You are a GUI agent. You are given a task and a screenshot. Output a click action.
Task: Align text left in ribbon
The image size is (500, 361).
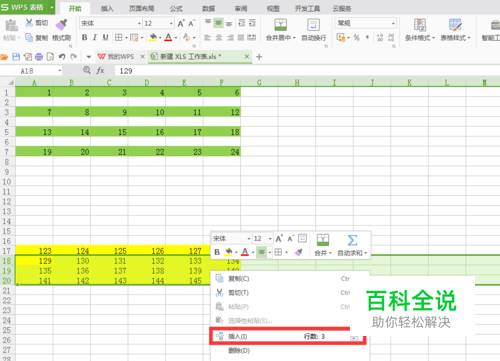[207, 38]
